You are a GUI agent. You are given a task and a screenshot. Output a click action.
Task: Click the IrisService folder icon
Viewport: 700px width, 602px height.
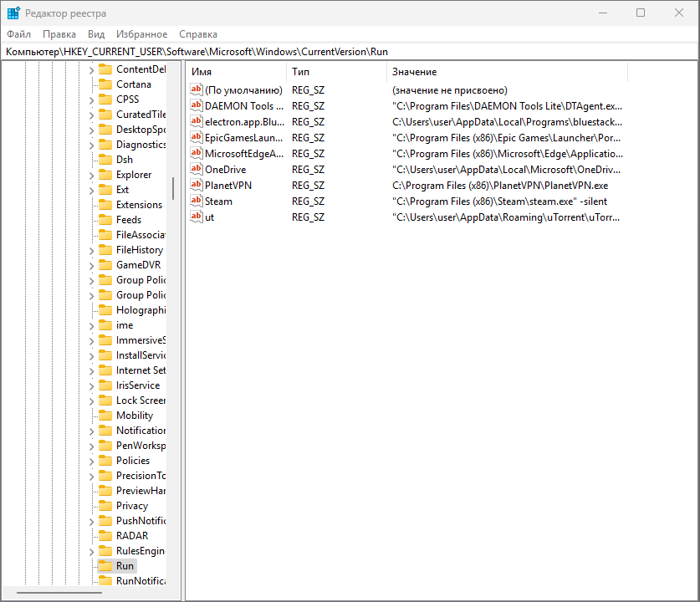tap(105, 385)
